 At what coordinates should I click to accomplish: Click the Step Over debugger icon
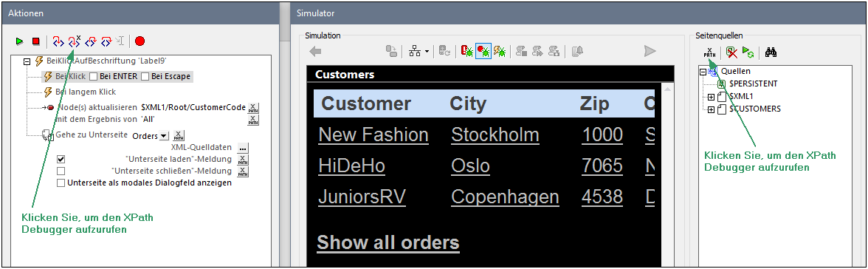click(92, 41)
